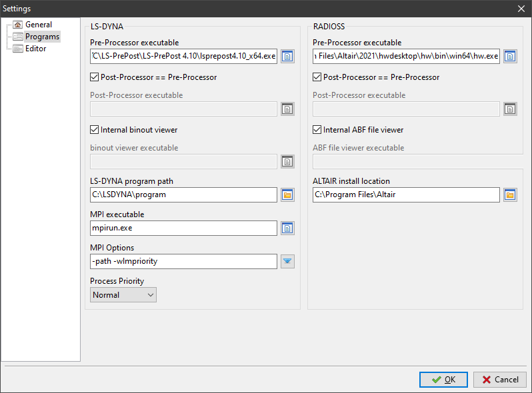The width and height of the screenshot is (532, 393).
Task: Open folder browser for LS-DYNA program path
Action: pyautogui.click(x=287, y=195)
